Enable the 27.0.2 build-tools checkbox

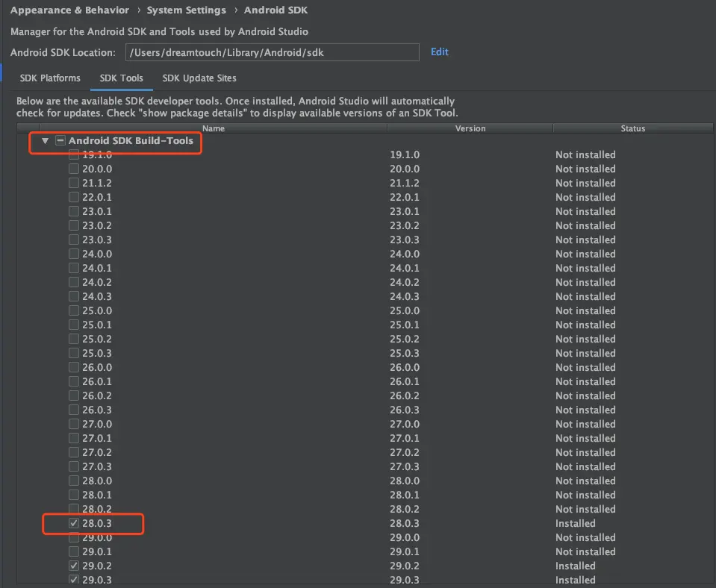coord(73,452)
